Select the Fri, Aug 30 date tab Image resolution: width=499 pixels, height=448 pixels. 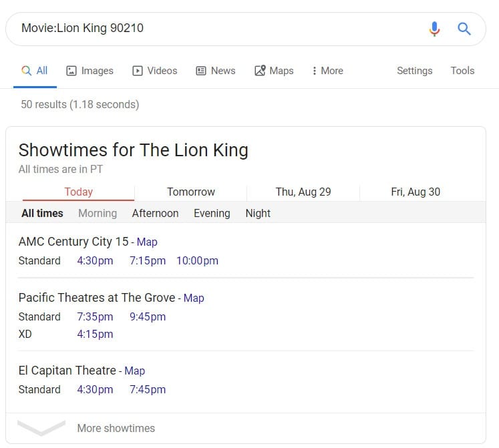click(415, 192)
